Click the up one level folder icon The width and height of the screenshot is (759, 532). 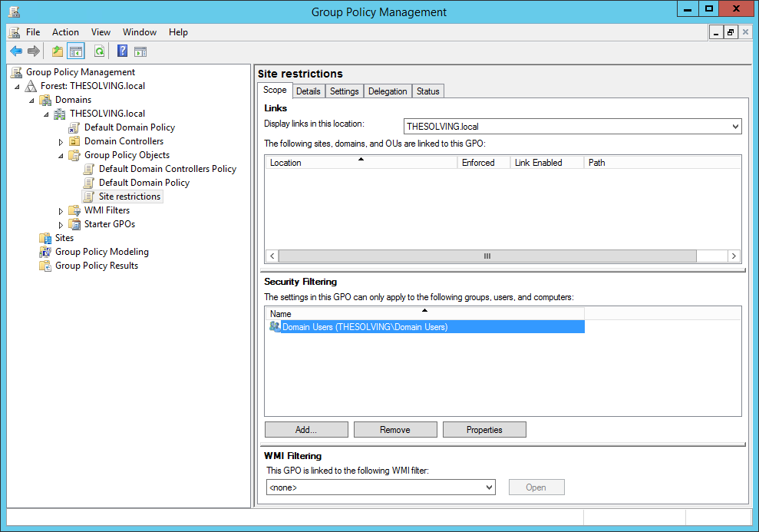coord(58,51)
